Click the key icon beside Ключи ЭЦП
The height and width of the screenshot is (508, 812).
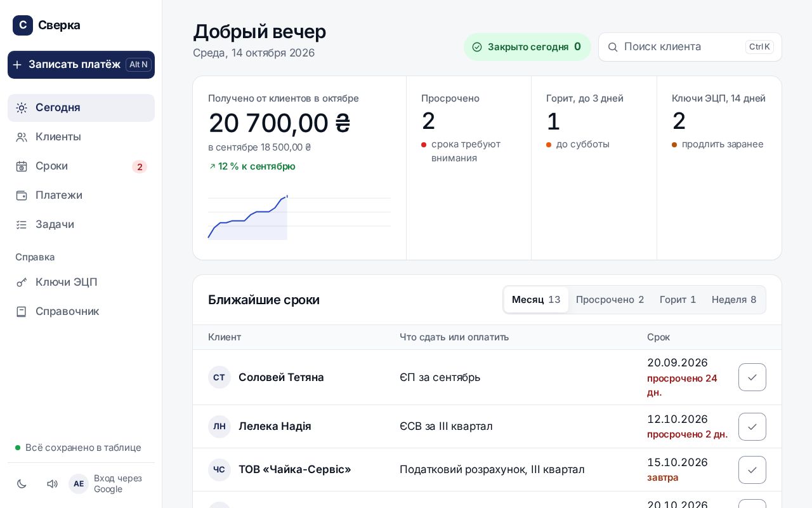click(x=22, y=283)
